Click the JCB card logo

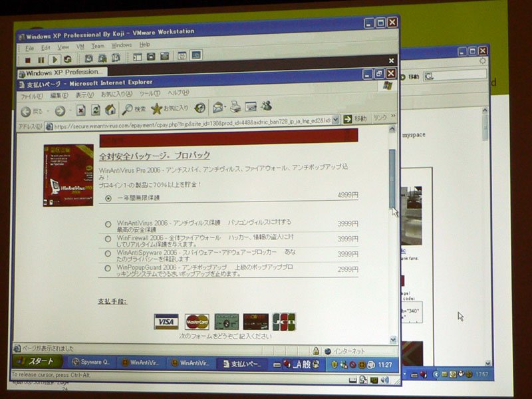284,322
